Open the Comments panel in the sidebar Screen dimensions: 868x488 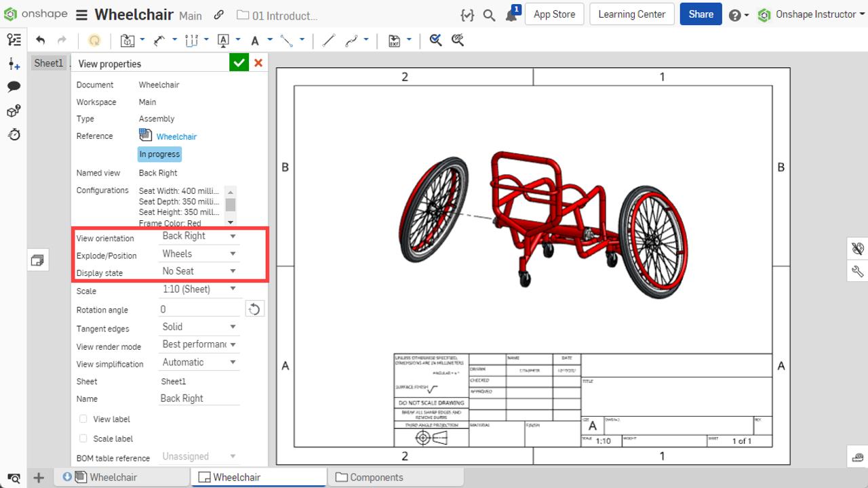point(14,87)
